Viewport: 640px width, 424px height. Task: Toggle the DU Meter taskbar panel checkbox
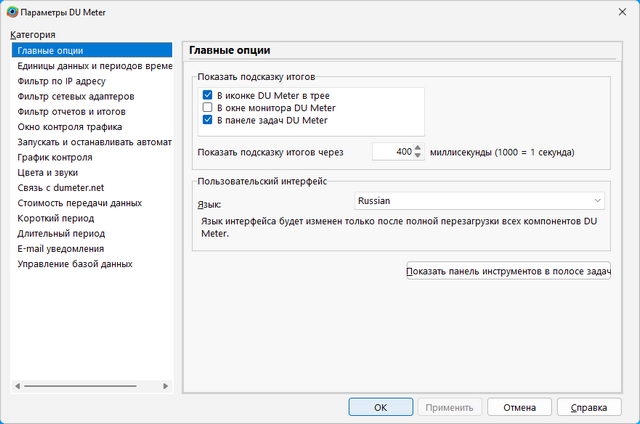208,121
